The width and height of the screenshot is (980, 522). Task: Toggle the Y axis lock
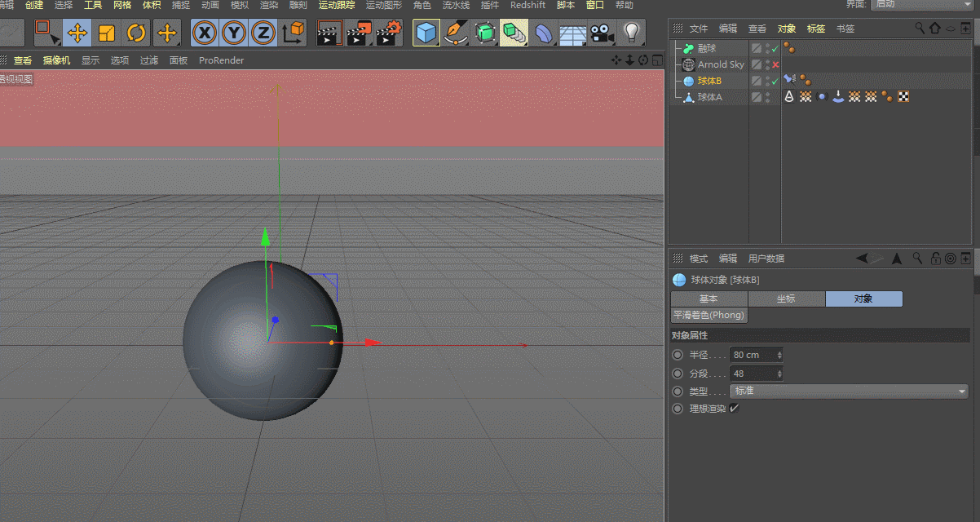pos(234,33)
